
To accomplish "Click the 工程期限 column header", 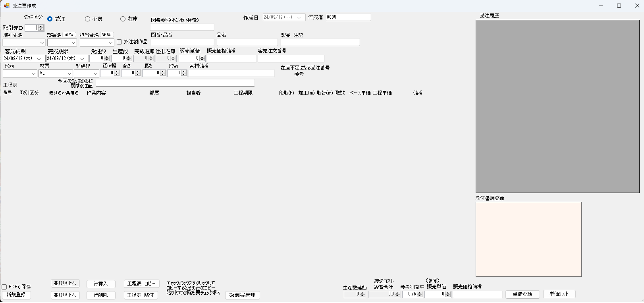I will [243, 93].
